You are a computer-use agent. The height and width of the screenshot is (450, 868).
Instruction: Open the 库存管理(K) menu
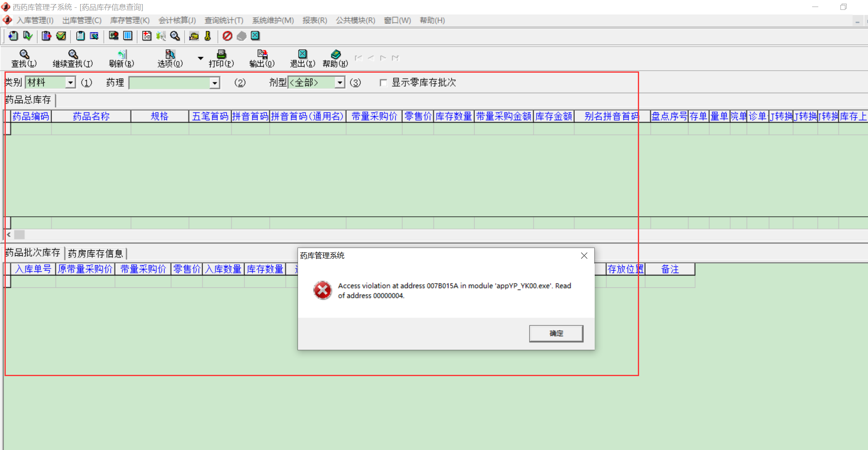(x=129, y=20)
